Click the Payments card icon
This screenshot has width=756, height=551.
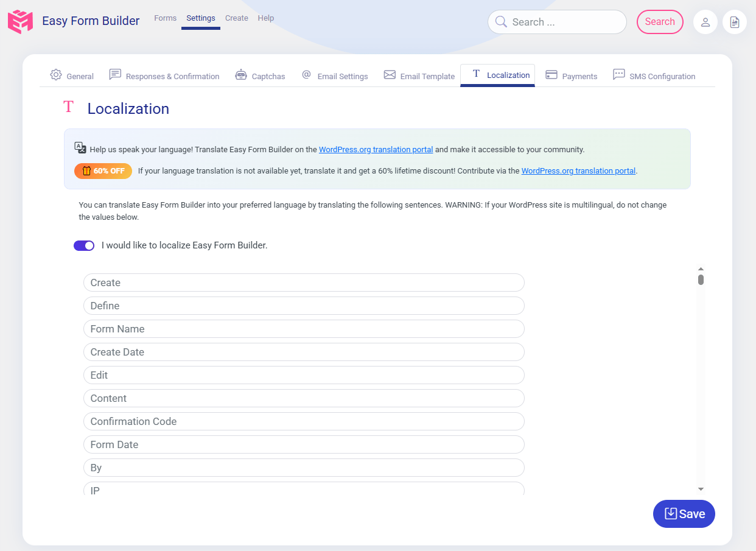[x=552, y=74]
